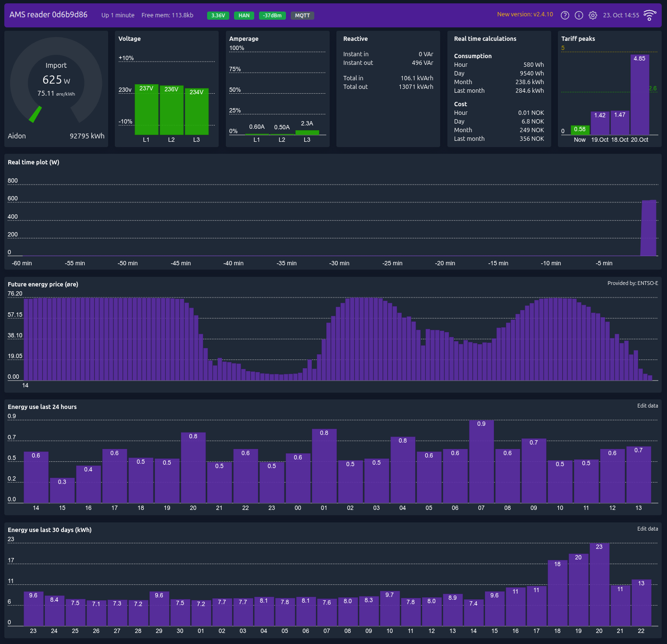Click the Provided by: ENTSO-E text
Viewport: 667px width, 644px height.
pos(632,283)
